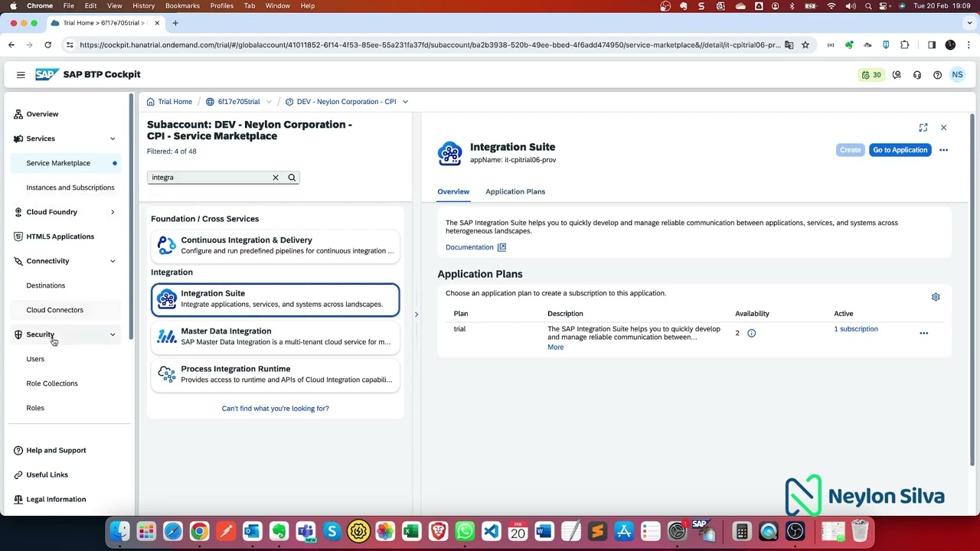Open the help question mark icon
The image size is (980, 551).
coord(937,75)
